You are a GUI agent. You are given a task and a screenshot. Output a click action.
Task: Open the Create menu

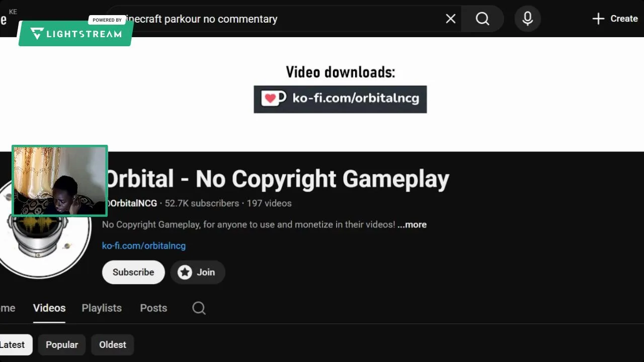click(x=615, y=19)
